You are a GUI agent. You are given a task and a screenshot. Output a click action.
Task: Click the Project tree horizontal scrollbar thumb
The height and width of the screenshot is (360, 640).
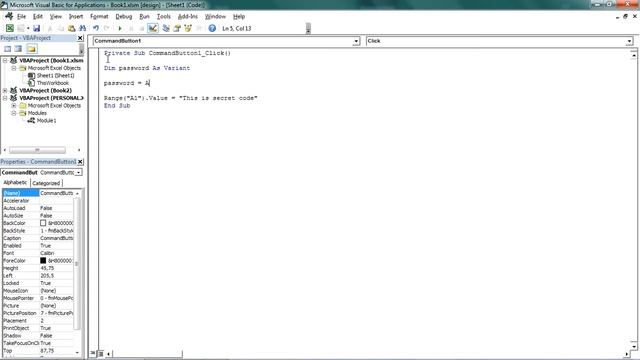(x=37, y=150)
